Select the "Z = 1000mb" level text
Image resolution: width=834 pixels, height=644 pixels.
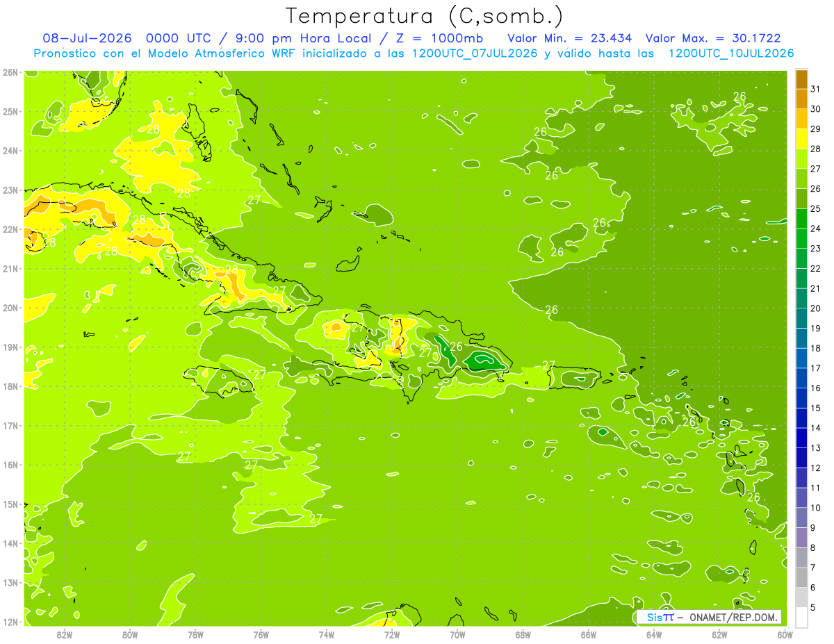439,38
